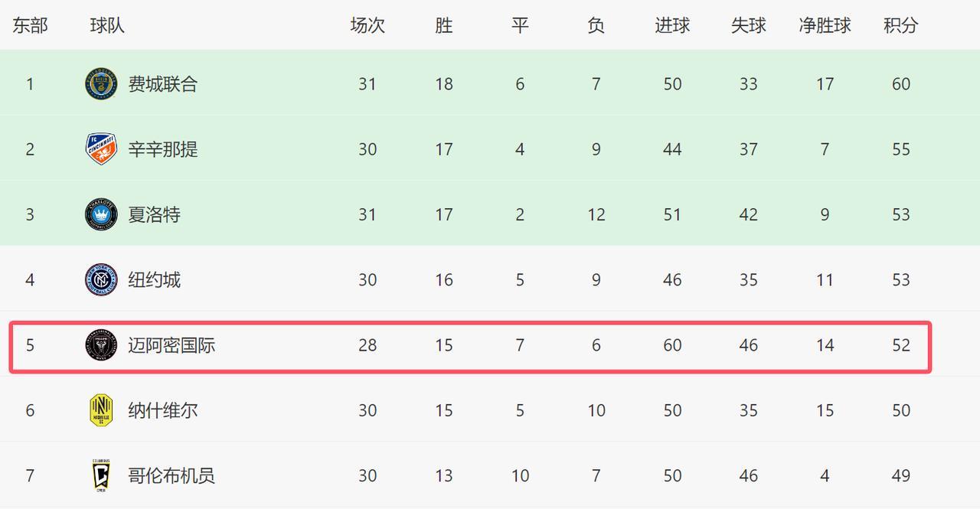Click the Philadelphia Union team logo
Image resolution: width=980 pixels, height=509 pixels.
click(101, 83)
